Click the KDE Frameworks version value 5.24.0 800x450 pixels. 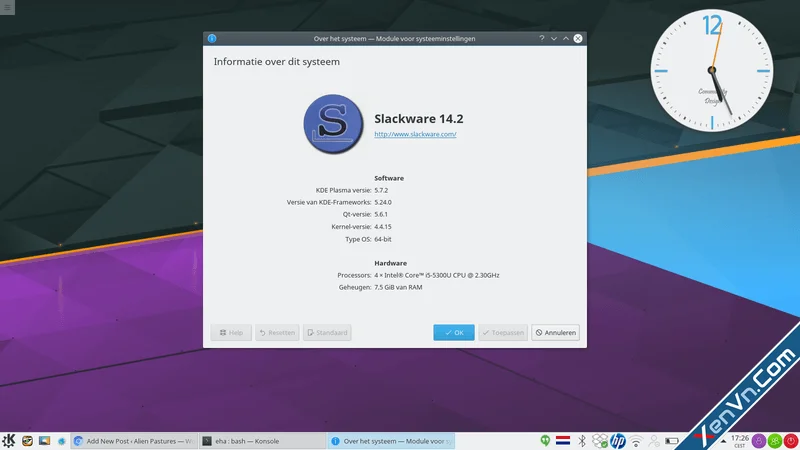point(383,203)
